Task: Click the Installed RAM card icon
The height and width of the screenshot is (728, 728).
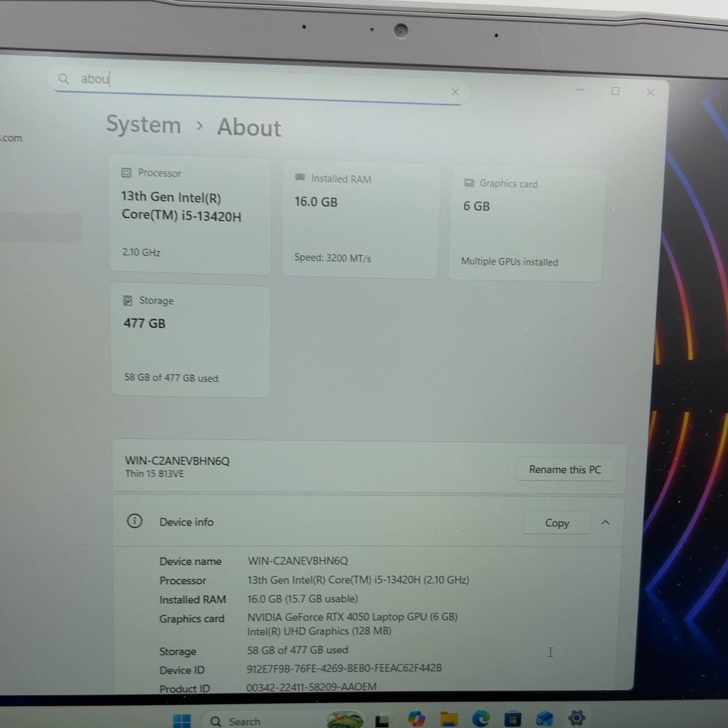Action: (x=300, y=177)
